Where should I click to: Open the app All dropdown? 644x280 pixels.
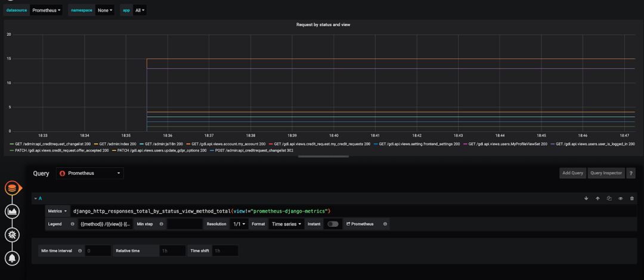coord(140,10)
